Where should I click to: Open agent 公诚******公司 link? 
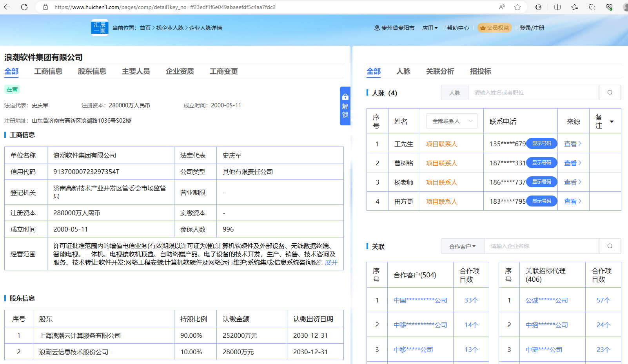click(x=546, y=300)
